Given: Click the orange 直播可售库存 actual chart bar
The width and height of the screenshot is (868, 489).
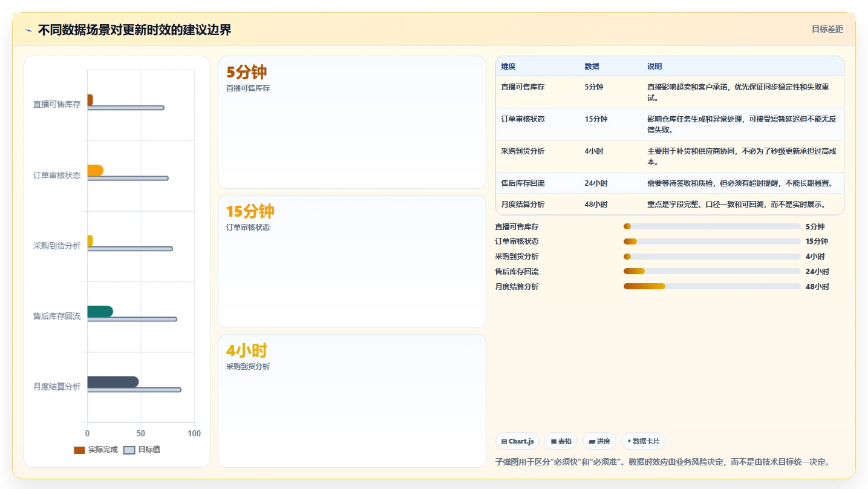Looking at the screenshot, I should [90, 100].
